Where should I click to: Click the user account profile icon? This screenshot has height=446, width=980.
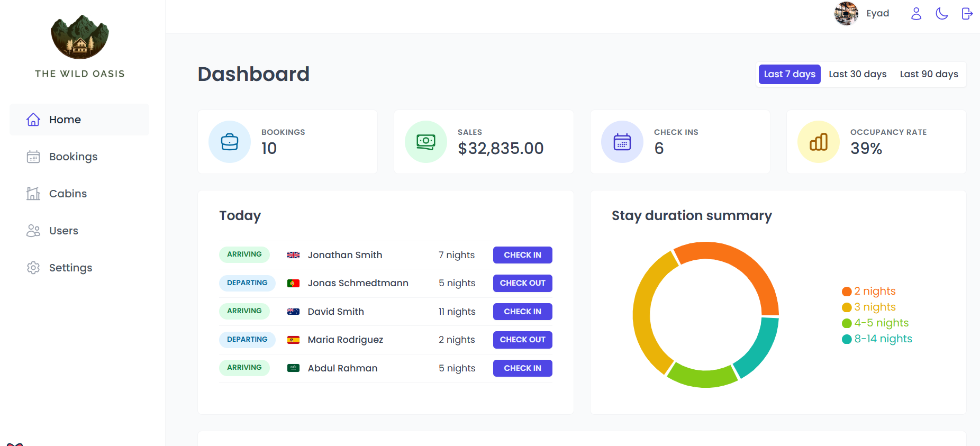(x=916, y=14)
